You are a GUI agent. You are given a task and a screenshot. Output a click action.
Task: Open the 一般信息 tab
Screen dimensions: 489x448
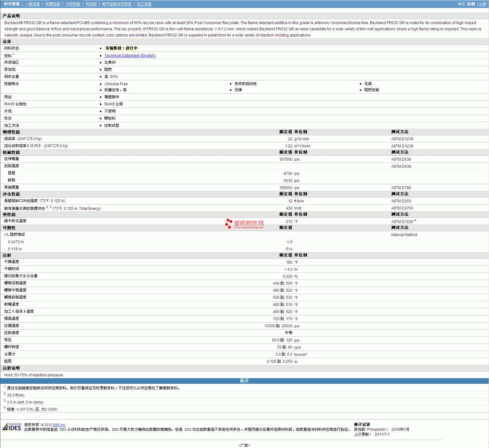[x=32, y=4]
